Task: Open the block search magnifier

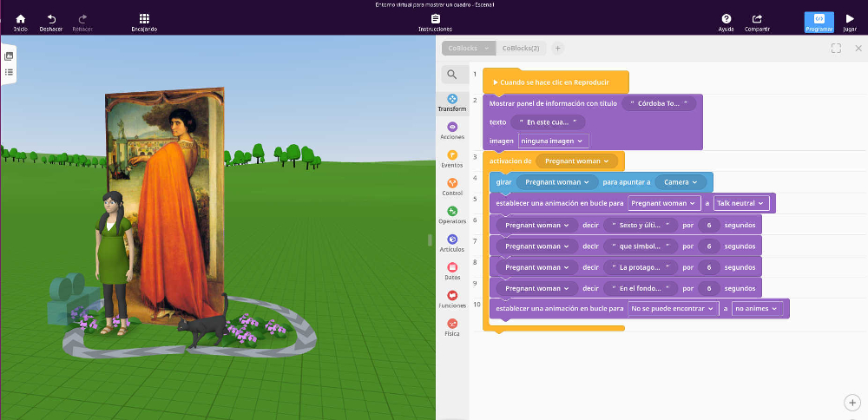Action: click(x=451, y=75)
